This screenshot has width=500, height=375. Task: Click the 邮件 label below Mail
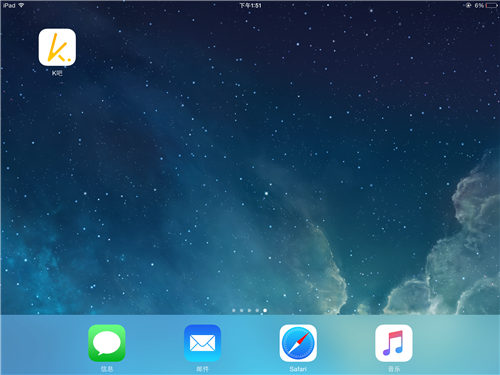click(202, 369)
